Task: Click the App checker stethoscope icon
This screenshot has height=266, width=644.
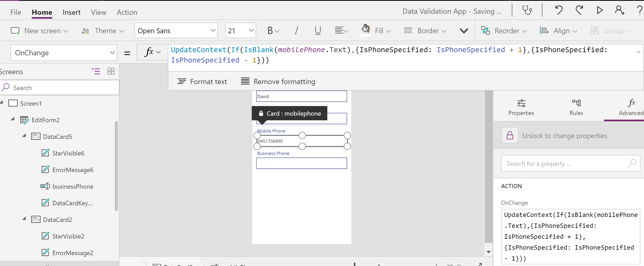Action: tap(527, 10)
